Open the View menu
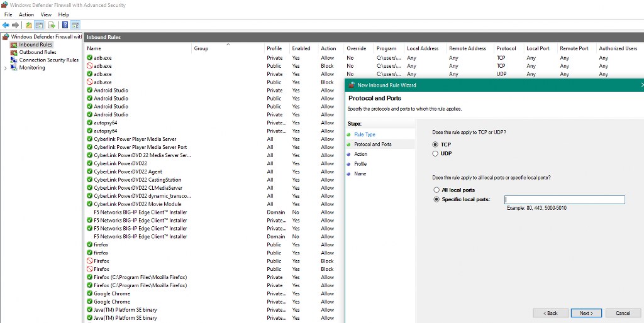This screenshot has width=644, height=323. pos(46,14)
